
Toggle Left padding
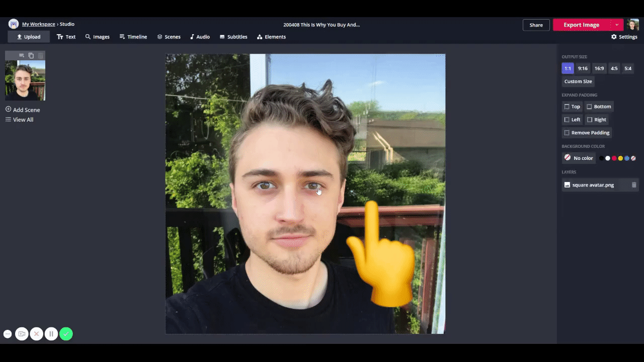[x=572, y=120]
